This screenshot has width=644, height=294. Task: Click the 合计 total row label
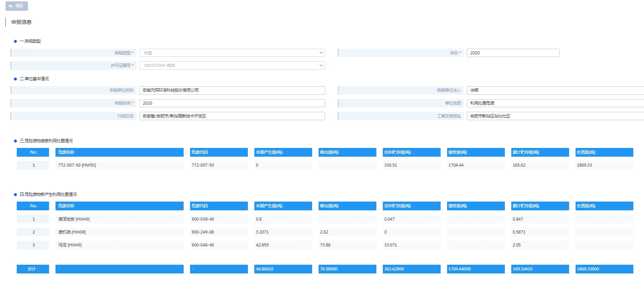click(x=33, y=269)
